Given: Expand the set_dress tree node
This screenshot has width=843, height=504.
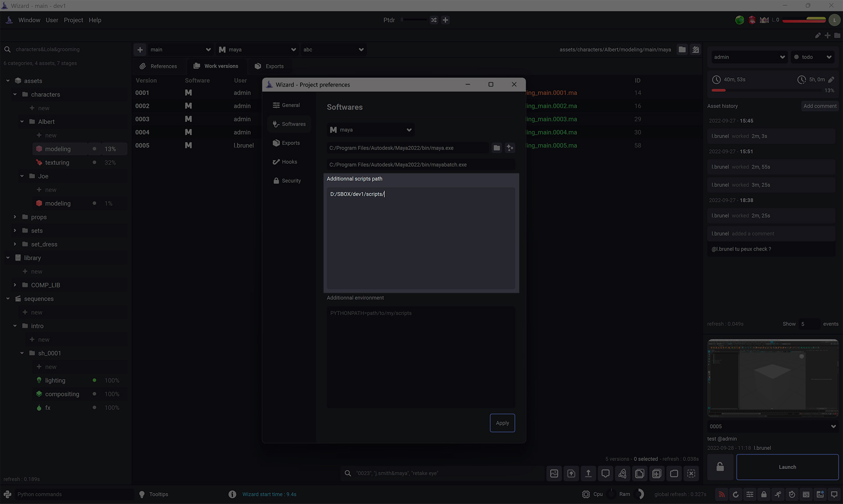Looking at the screenshot, I should [x=15, y=244].
